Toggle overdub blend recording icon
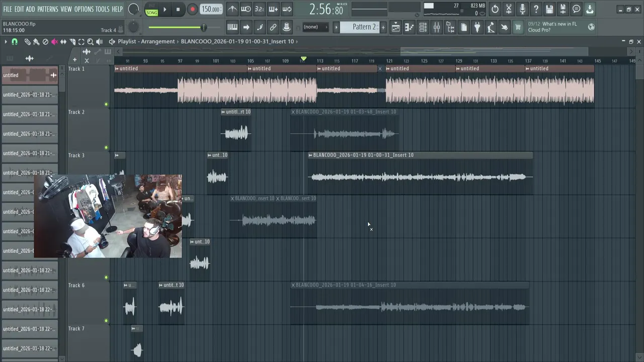644x362 pixels. (x=273, y=9)
